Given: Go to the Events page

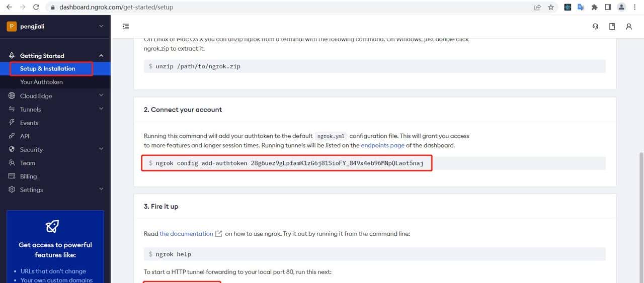Looking at the screenshot, I should (29, 123).
